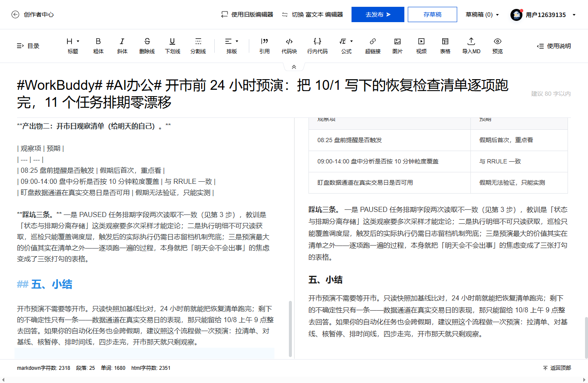This screenshot has width=588, height=383.
Task: Click 导入MD import button
Action: [x=471, y=46]
